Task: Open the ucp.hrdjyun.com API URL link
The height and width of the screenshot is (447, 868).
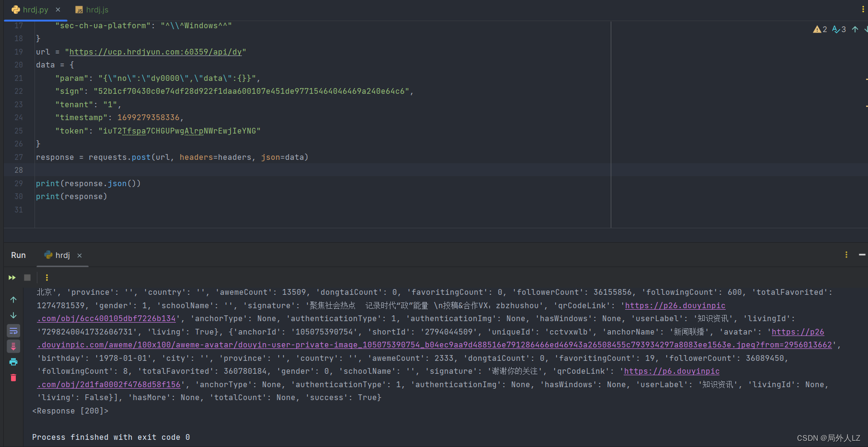Action: click(155, 52)
